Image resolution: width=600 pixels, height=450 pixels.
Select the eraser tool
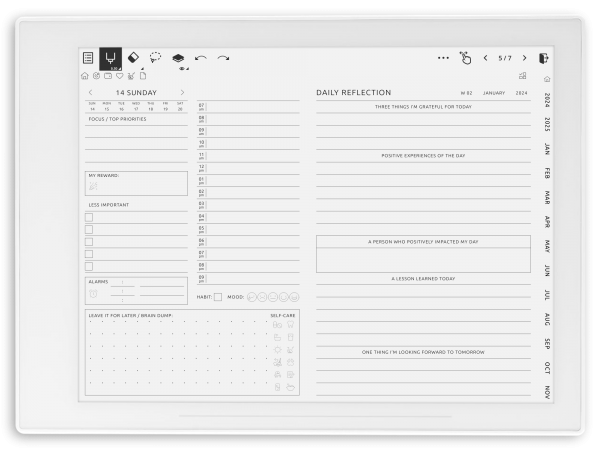click(x=133, y=57)
